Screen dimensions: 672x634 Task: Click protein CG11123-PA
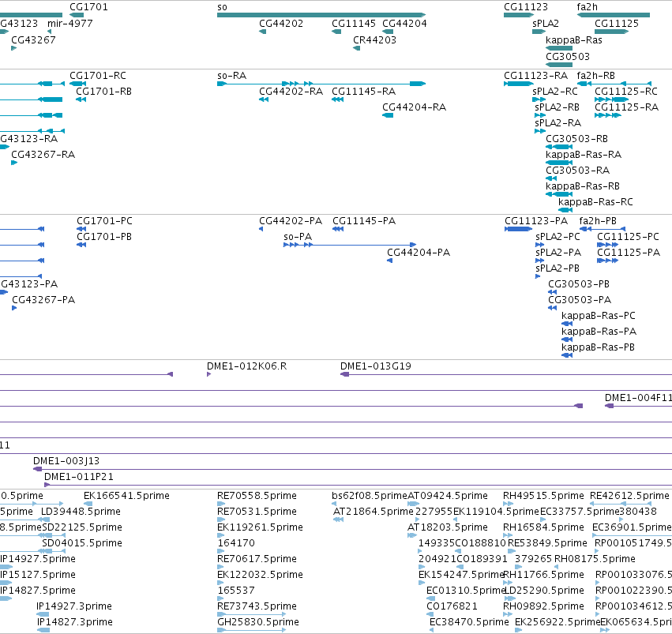pyautogui.click(x=536, y=222)
